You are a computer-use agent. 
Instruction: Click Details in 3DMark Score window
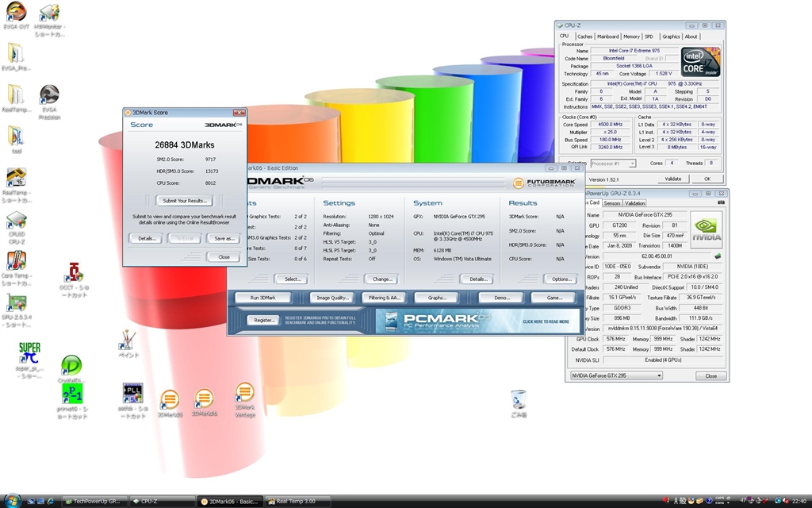147,238
